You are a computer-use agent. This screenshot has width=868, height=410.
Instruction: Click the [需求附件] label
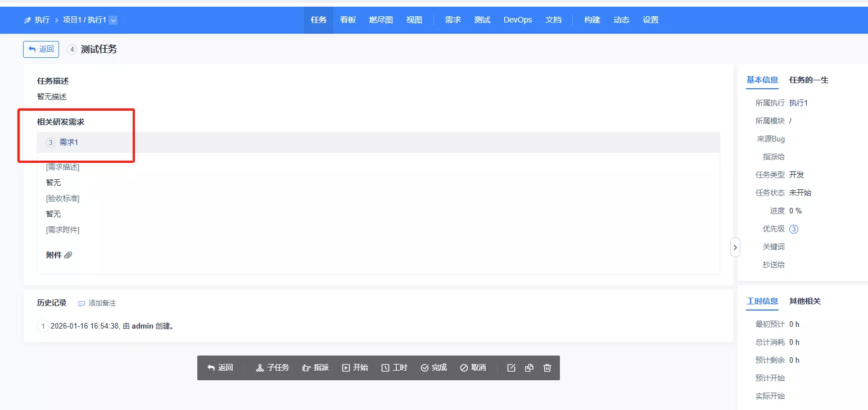click(63, 230)
